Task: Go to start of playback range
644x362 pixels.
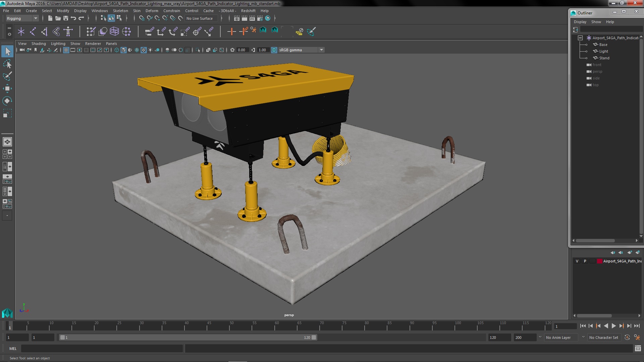Action: (583, 326)
